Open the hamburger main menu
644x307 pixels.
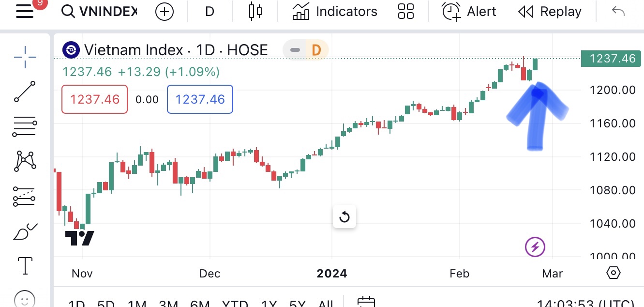point(25,11)
